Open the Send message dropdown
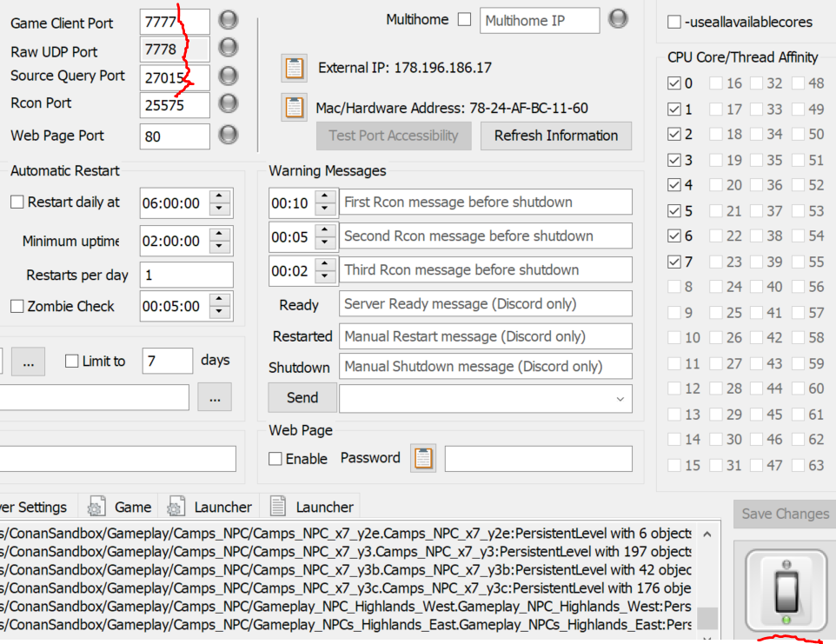The image size is (836, 644). point(620,399)
